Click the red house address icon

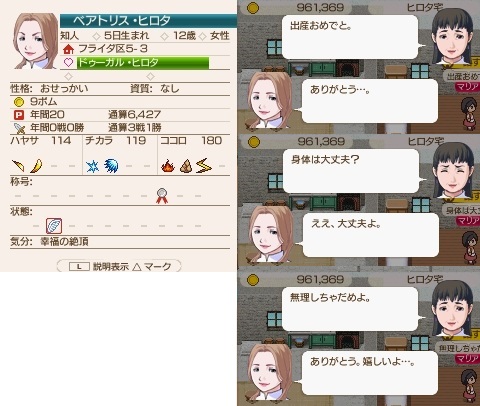(x=68, y=49)
